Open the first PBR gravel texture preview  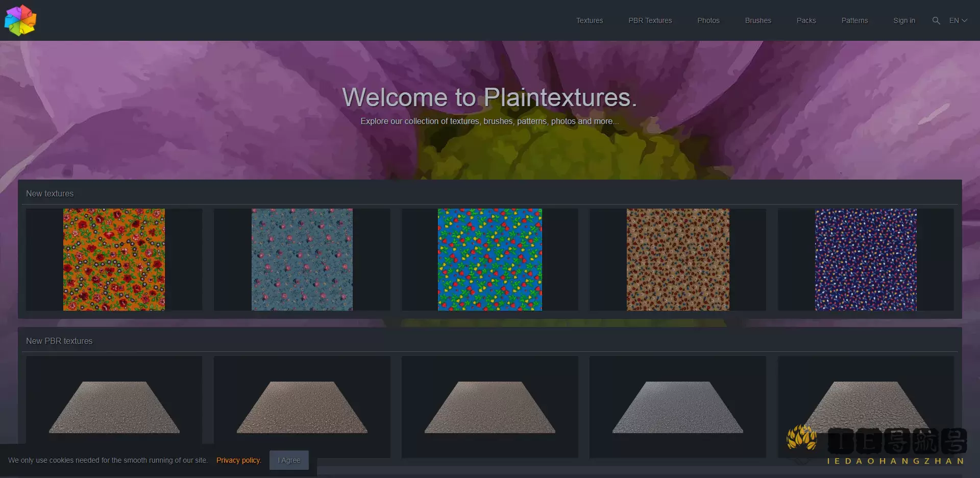click(x=114, y=407)
